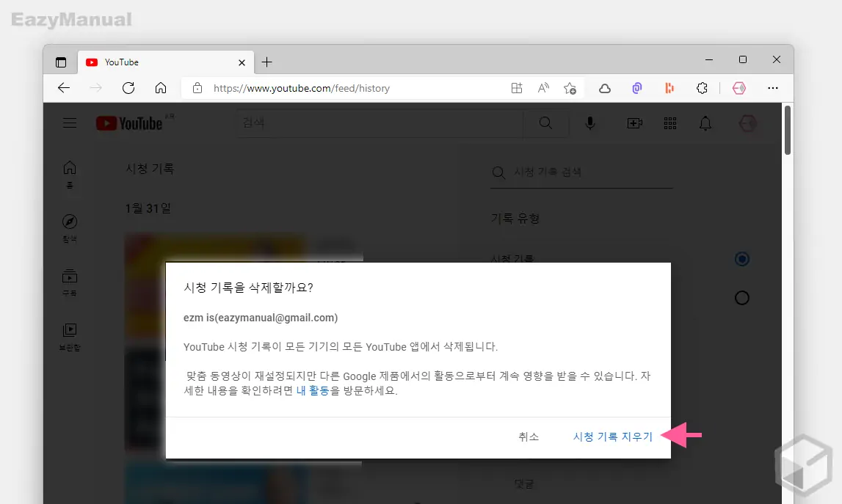842x504 pixels.
Task: Focus the 시청 기록 검색 field
Action: pyautogui.click(x=581, y=172)
